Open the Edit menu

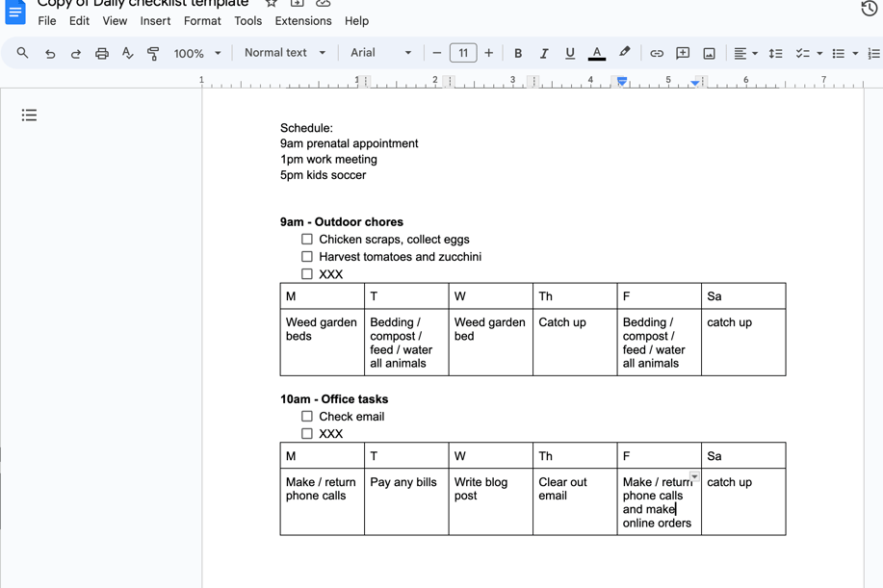point(79,21)
